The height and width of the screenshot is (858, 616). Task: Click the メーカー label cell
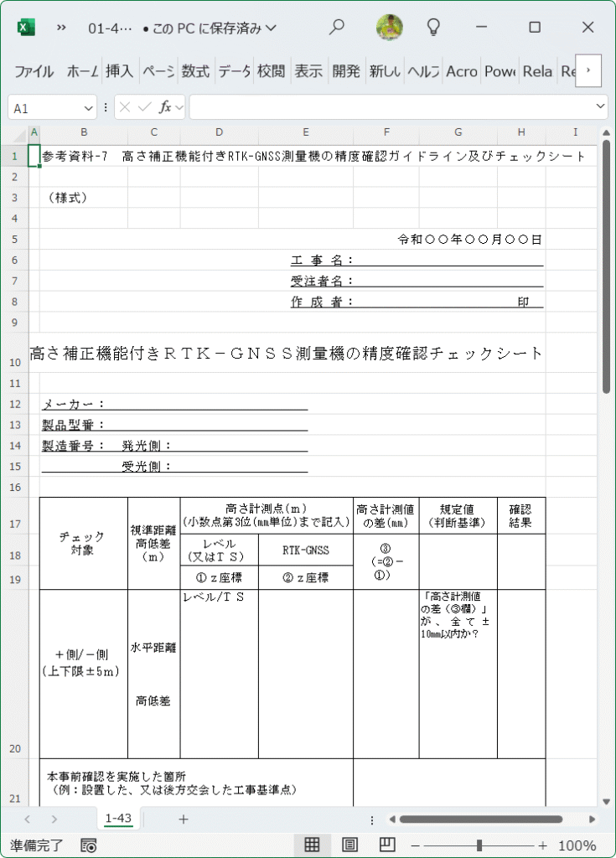click(73, 405)
